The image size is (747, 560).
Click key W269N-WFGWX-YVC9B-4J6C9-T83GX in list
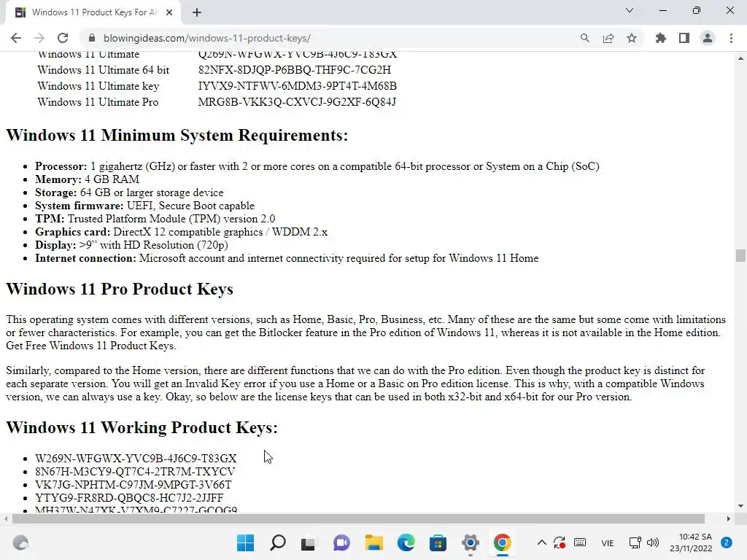136,458
